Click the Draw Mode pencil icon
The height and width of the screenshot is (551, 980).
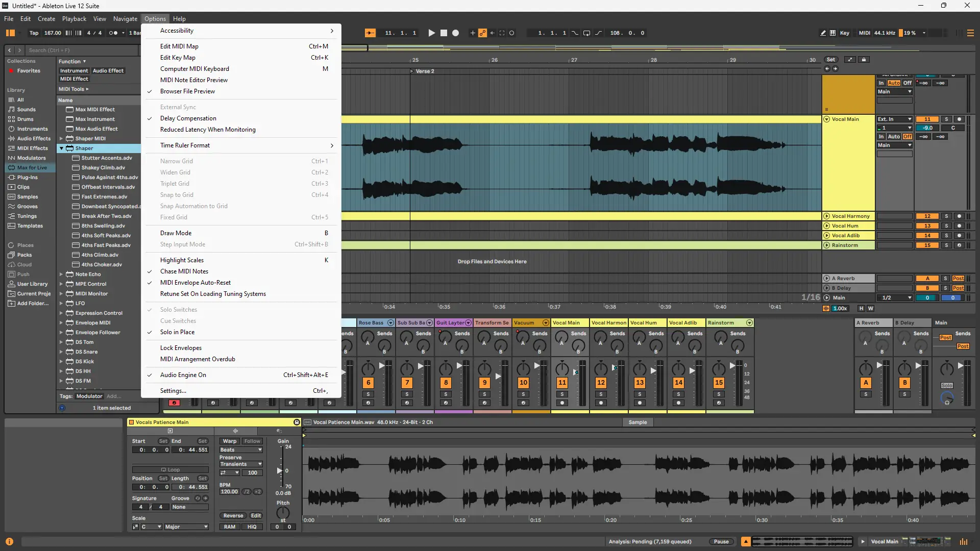pyautogui.click(x=823, y=33)
